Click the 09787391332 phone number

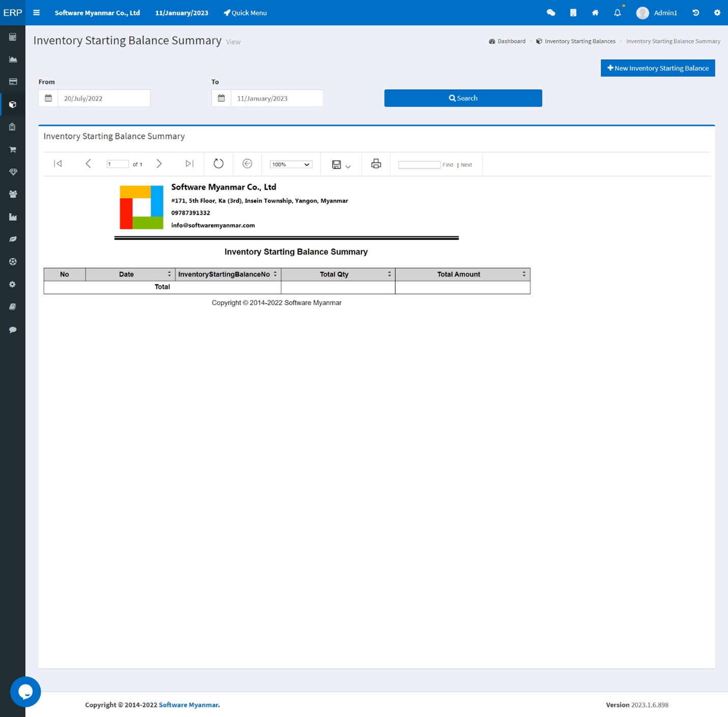190,213
